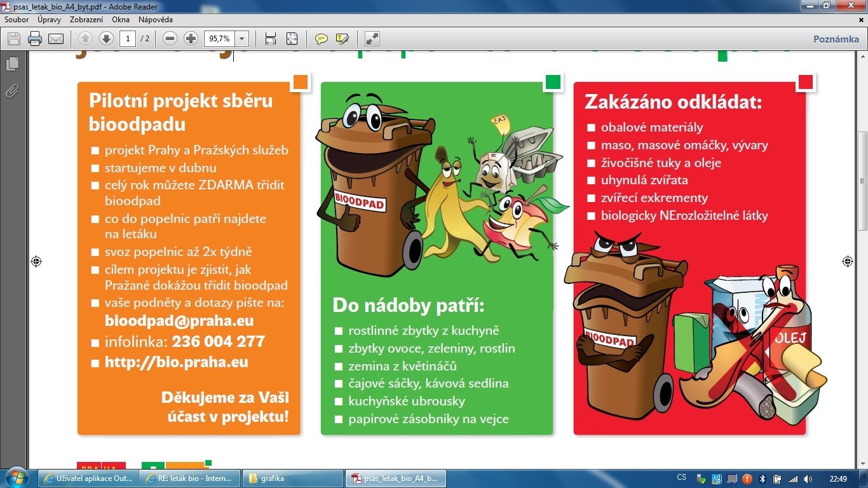Click the heading Do nádoby patří:
The height and width of the screenshot is (488, 868).
[409, 306]
